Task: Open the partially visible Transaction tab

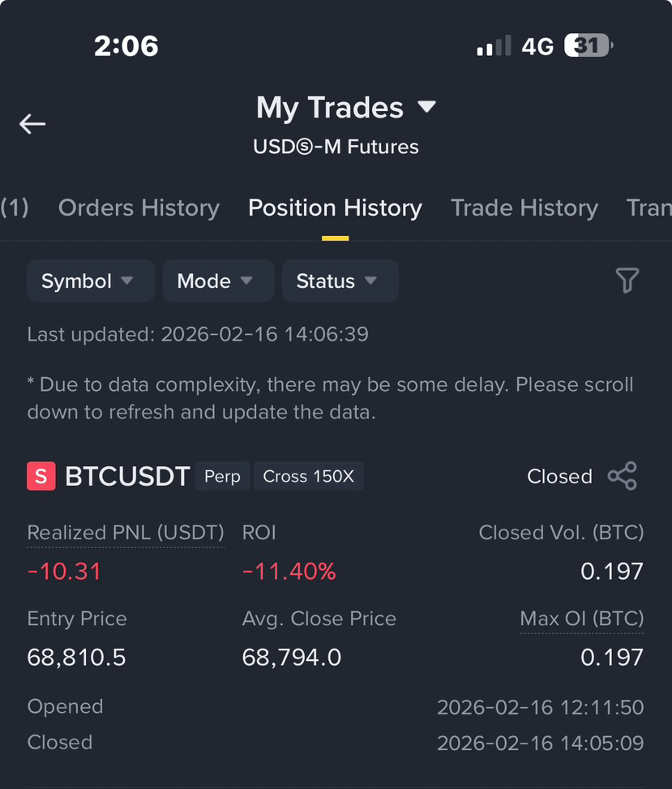Action: coord(648,208)
